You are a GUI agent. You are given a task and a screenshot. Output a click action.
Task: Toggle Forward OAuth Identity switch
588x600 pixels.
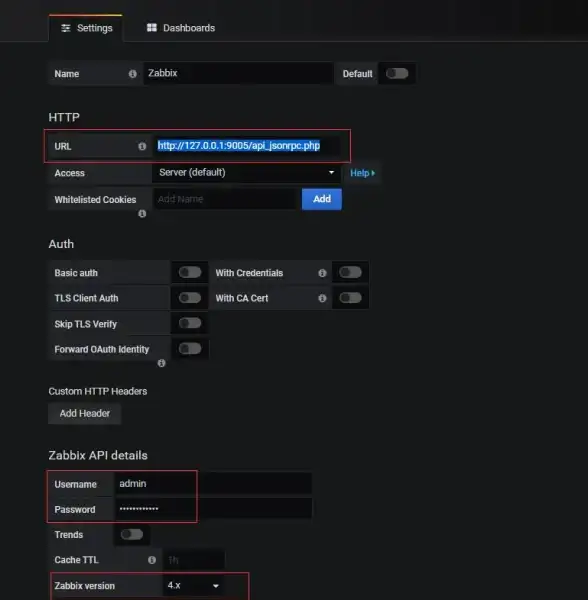coord(190,349)
